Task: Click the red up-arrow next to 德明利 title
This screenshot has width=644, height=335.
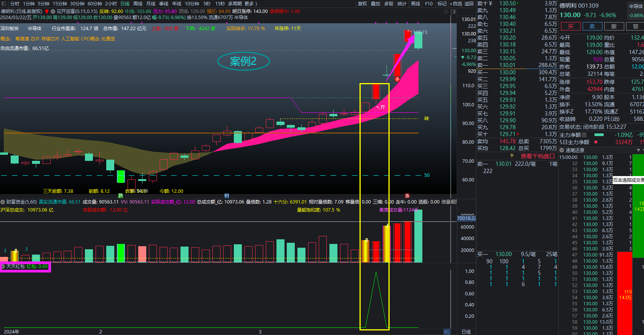Action: pos(47,11)
